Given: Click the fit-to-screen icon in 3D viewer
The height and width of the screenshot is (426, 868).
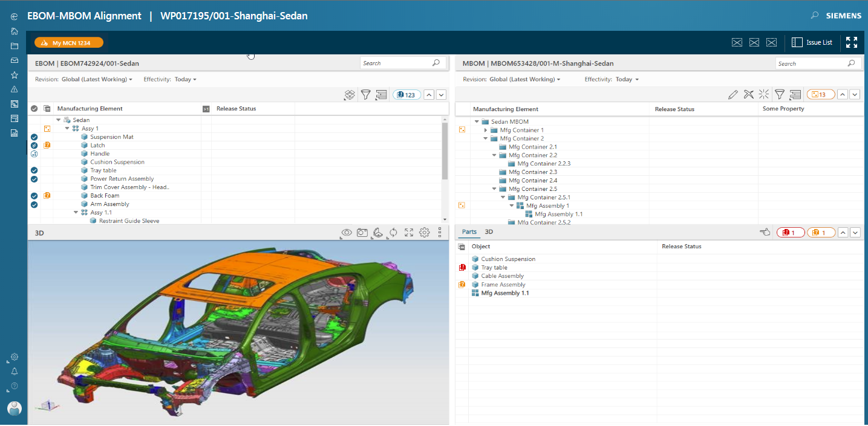Looking at the screenshot, I should tap(408, 232).
